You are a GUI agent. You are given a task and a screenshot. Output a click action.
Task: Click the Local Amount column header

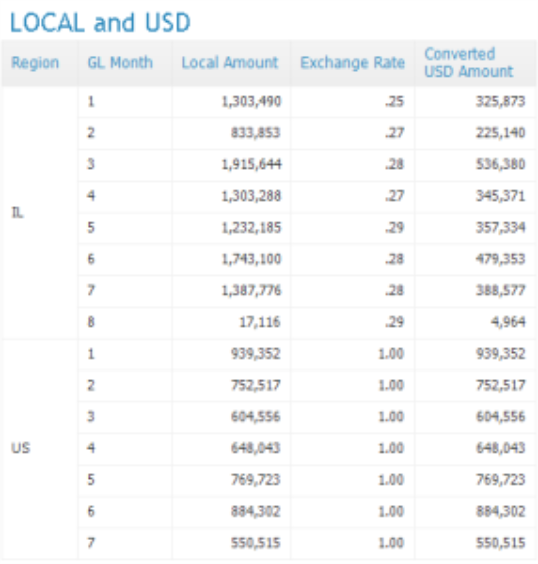point(230,62)
